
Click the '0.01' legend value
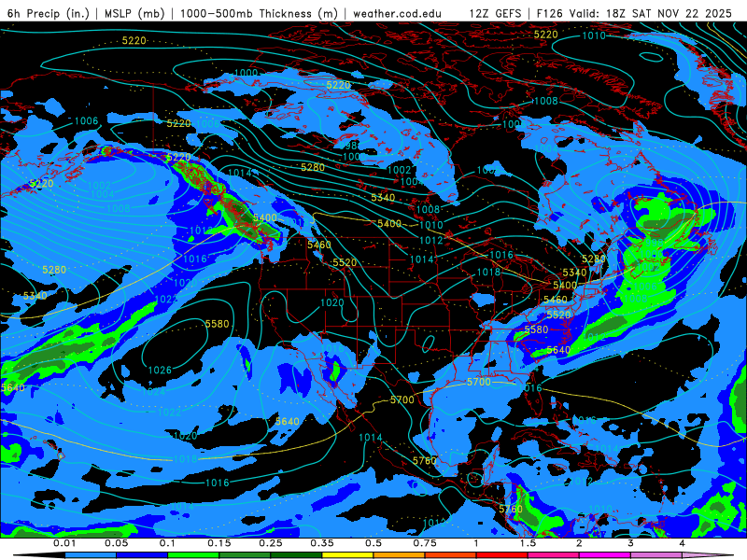coord(64,543)
